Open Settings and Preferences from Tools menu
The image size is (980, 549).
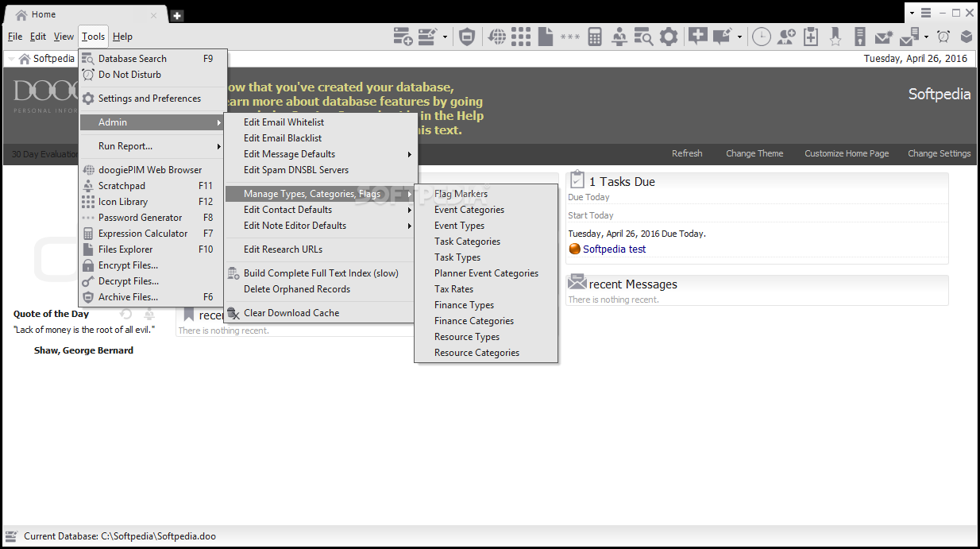[152, 99]
